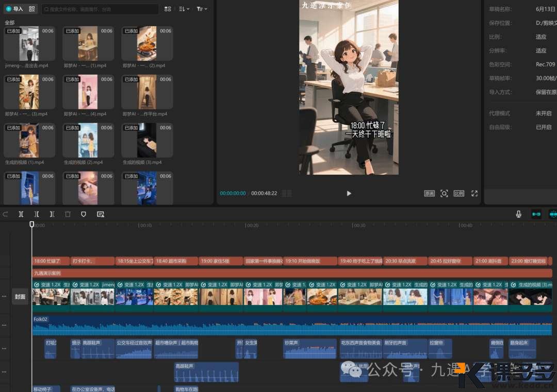Select the text clip 19:10 开始做晚饭

click(x=310, y=261)
